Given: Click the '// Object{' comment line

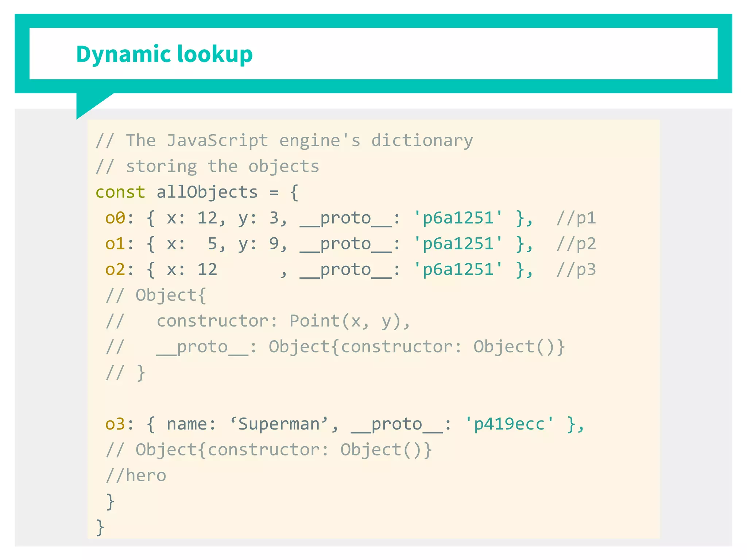Looking at the screenshot, I should tap(156, 295).
